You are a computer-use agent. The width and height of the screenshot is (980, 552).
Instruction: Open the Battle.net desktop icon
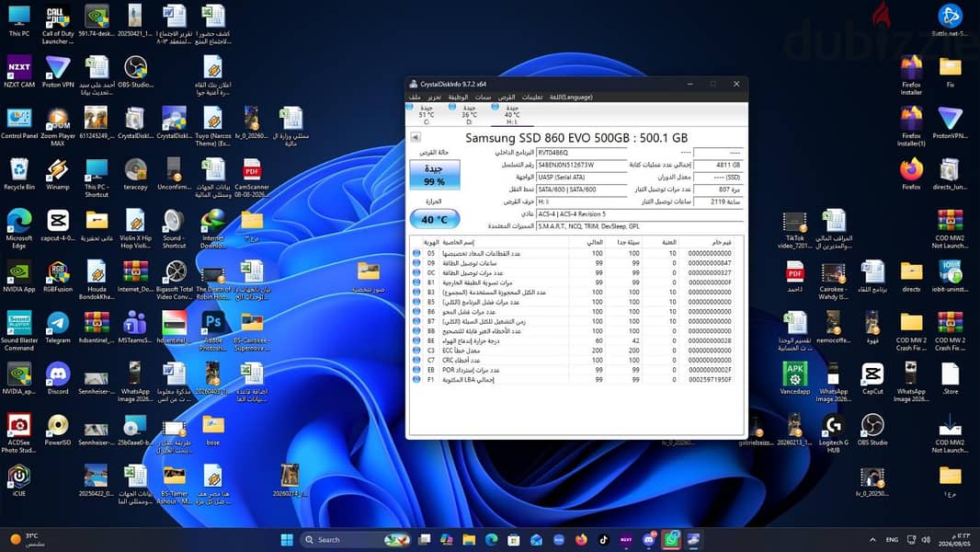tap(950, 20)
